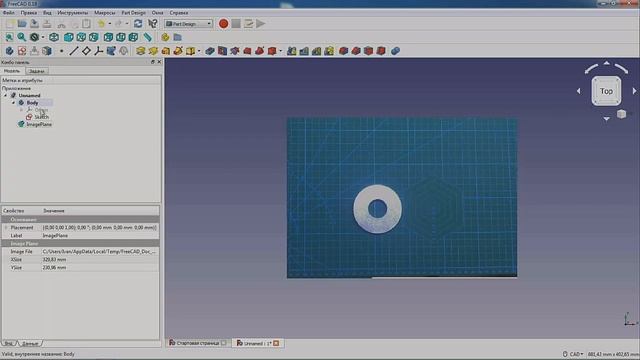This screenshot has width=640, height=360.
Task: Click Fit All view icon
Action: coord(9,38)
